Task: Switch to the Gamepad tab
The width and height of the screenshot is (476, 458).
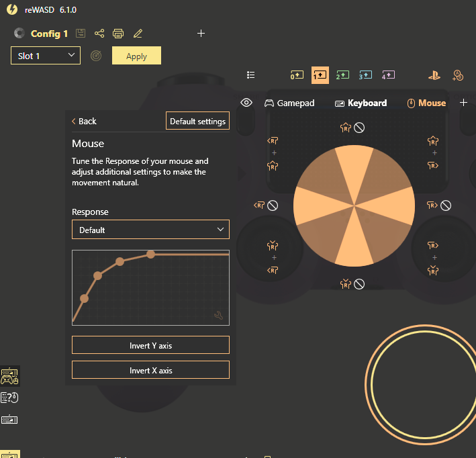Action: 289,103
